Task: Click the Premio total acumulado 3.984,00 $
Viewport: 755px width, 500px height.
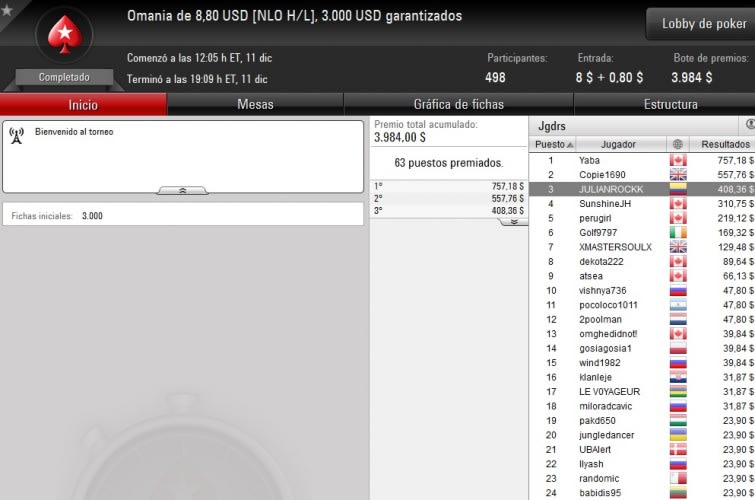Action: (x=400, y=137)
